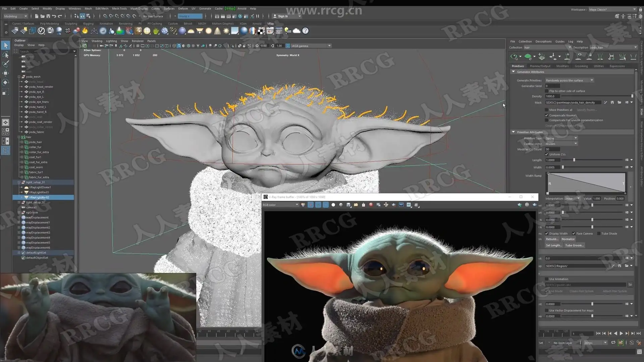Toggle the Uniform CVs checkbox
The image size is (644, 362).
[x=546, y=155]
